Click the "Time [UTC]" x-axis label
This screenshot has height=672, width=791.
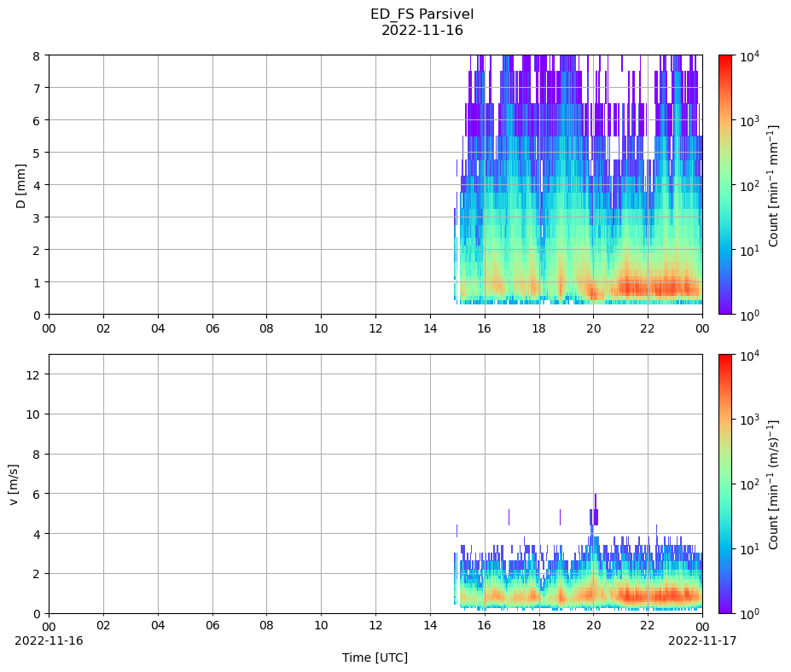pos(375,658)
